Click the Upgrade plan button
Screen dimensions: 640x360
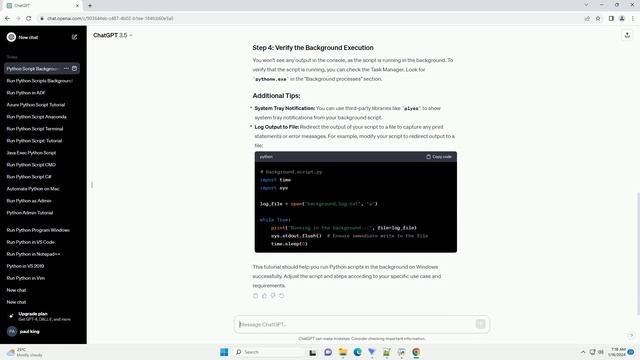pos(42,316)
